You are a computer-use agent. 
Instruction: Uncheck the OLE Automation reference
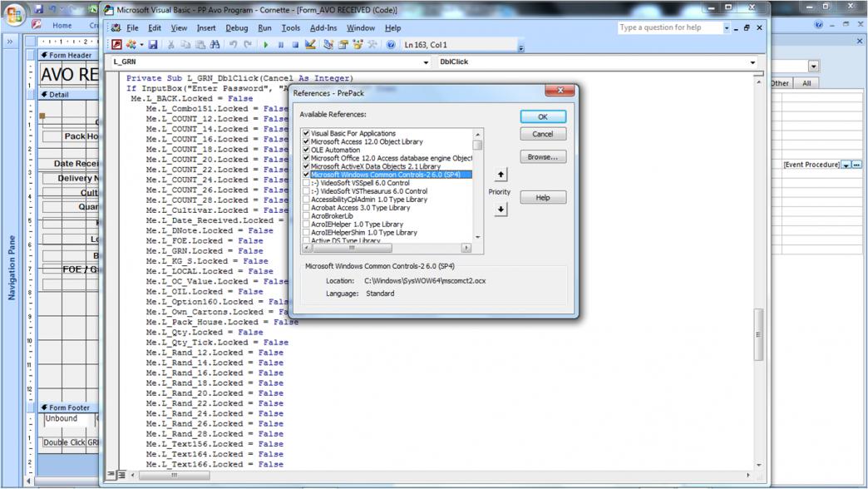click(x=307, y=150)
